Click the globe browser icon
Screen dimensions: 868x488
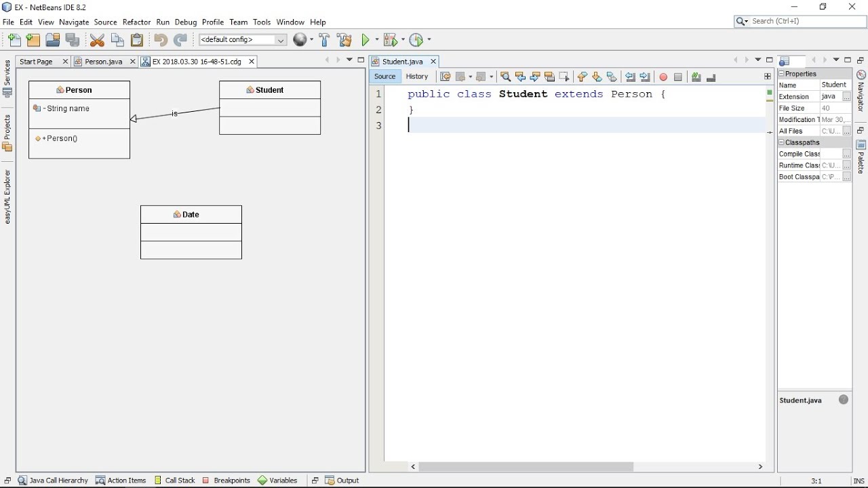pyautogui.click(x=300, y=40)
